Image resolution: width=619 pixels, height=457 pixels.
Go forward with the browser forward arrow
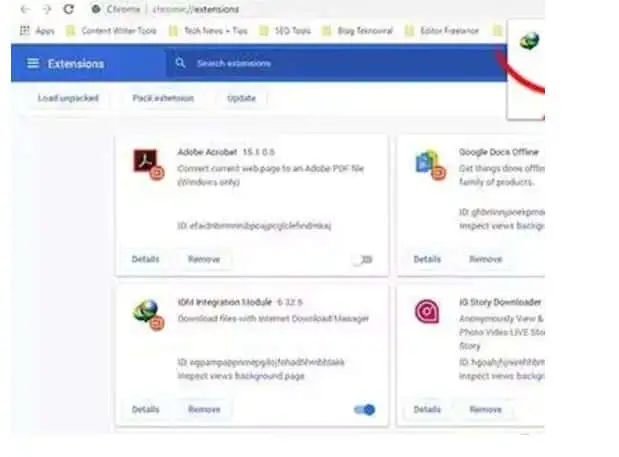47,9
